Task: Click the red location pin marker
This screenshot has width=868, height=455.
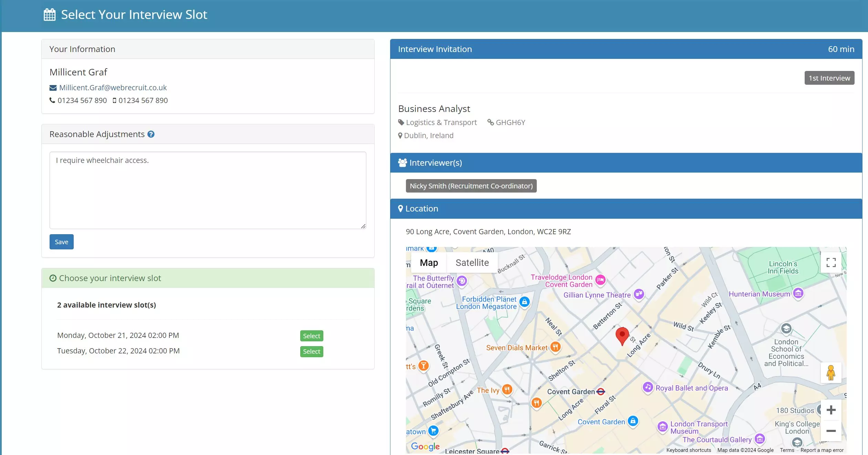Action: [622, 335]
